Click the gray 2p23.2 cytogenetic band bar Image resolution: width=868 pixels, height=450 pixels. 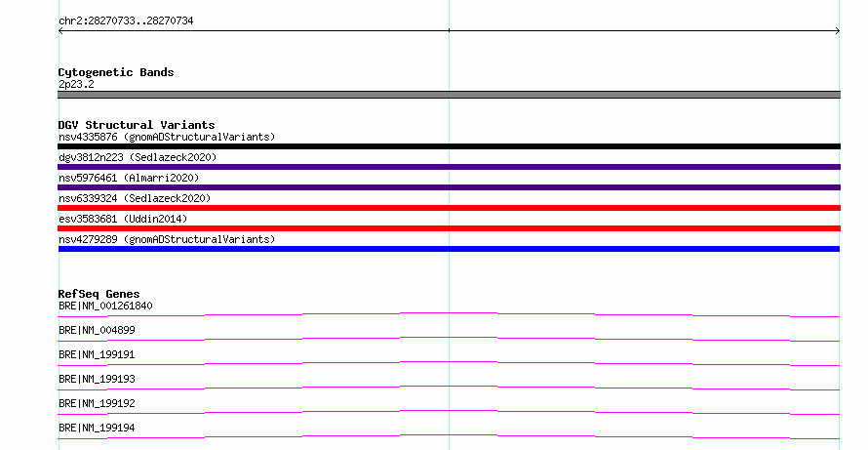coord(449,95)
